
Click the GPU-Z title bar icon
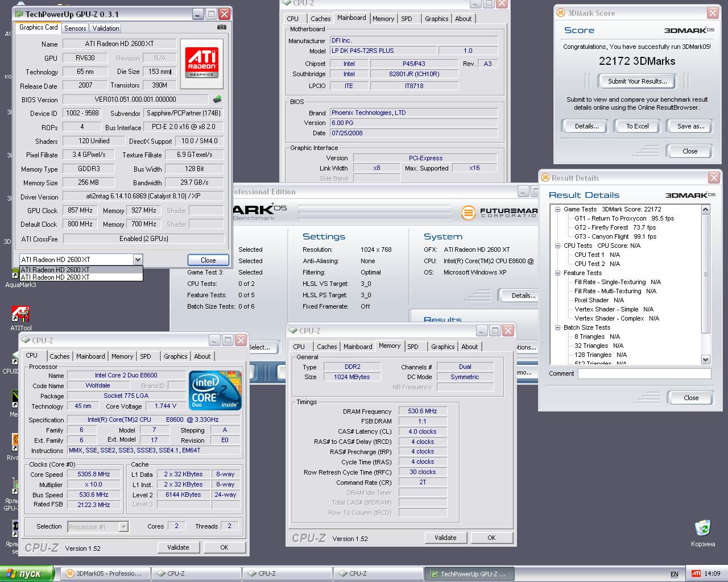click(x=19, y=14)
